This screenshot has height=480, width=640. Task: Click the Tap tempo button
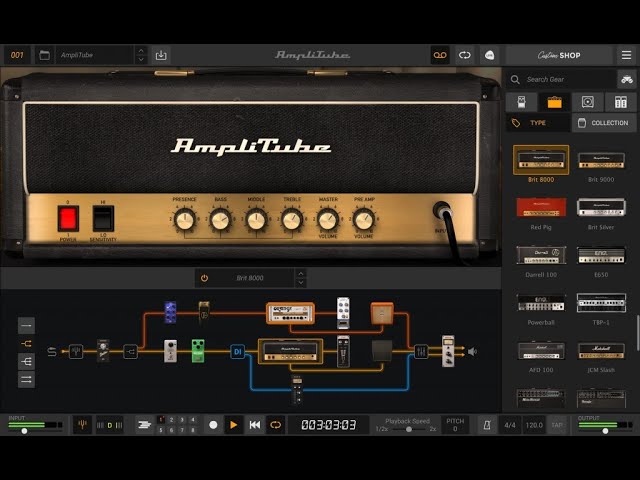pos(557,425)
